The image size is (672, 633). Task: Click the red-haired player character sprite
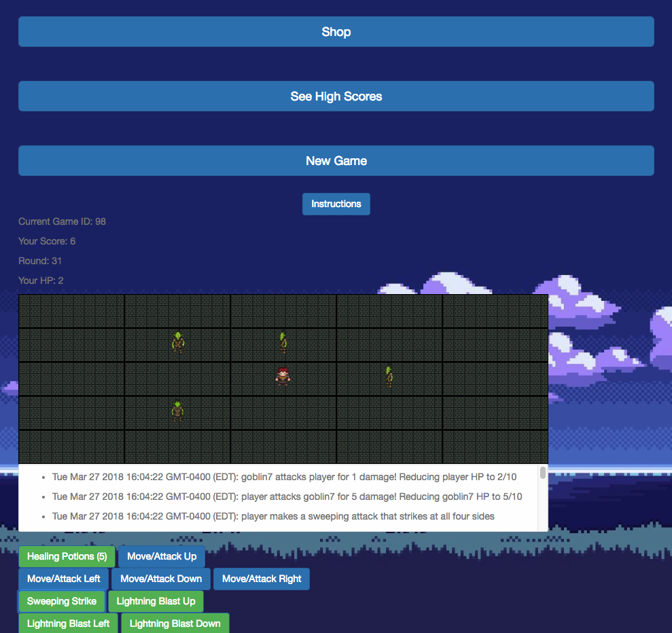(283, 377)
